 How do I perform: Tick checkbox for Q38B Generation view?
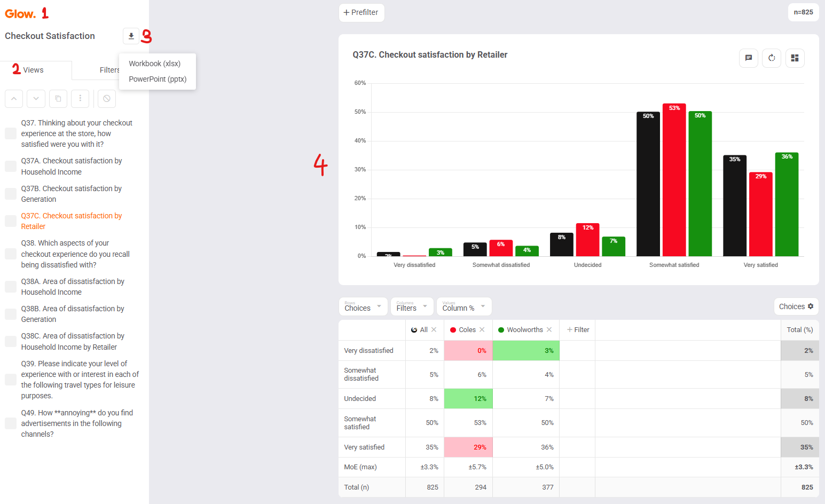11,314
